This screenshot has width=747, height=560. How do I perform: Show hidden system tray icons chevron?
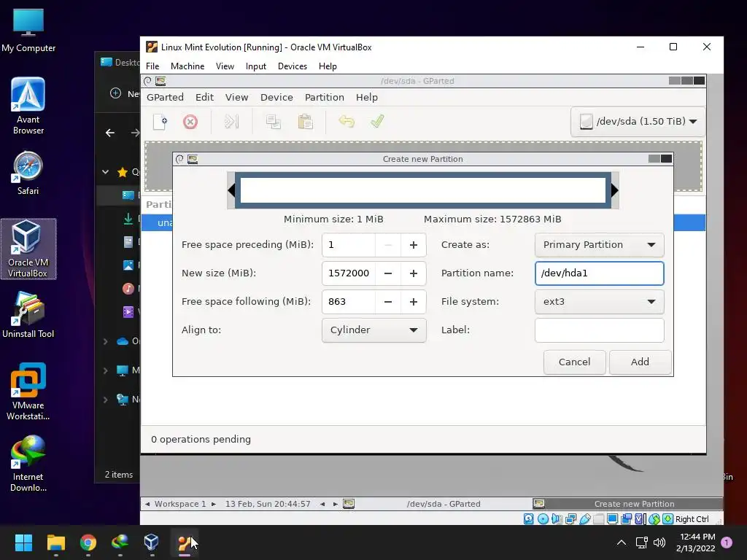click(x=622, y=542)
